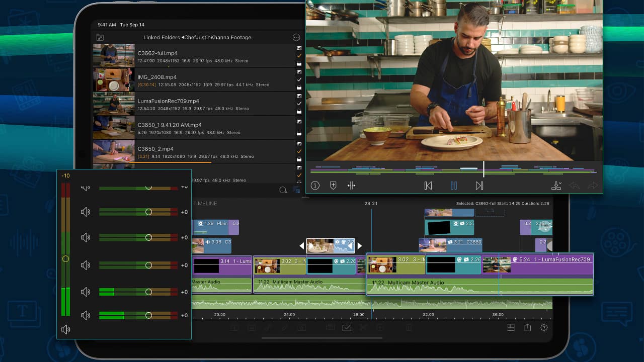
Task: Click the linked folder source icon
Action: [x=100, y=38]
